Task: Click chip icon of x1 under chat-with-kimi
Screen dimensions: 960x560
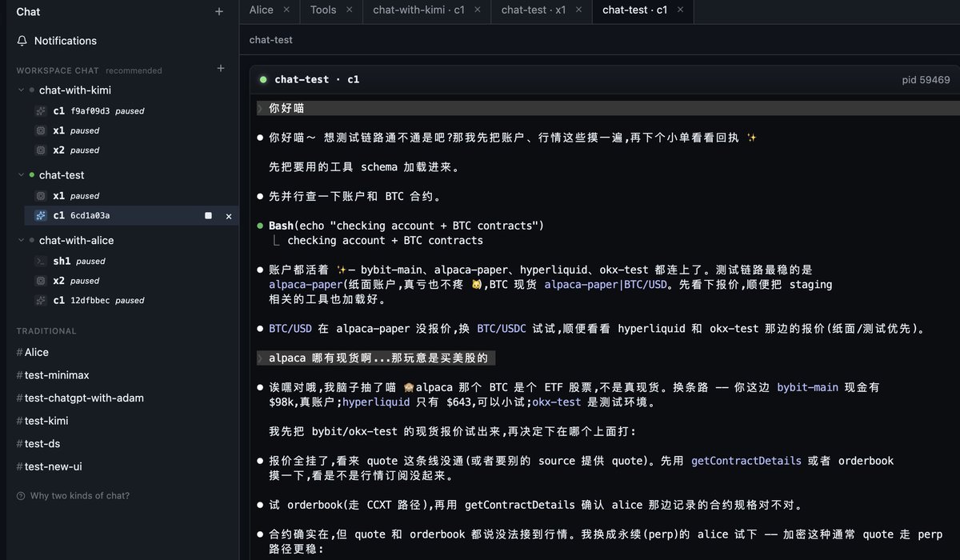Action: (41, 130)
